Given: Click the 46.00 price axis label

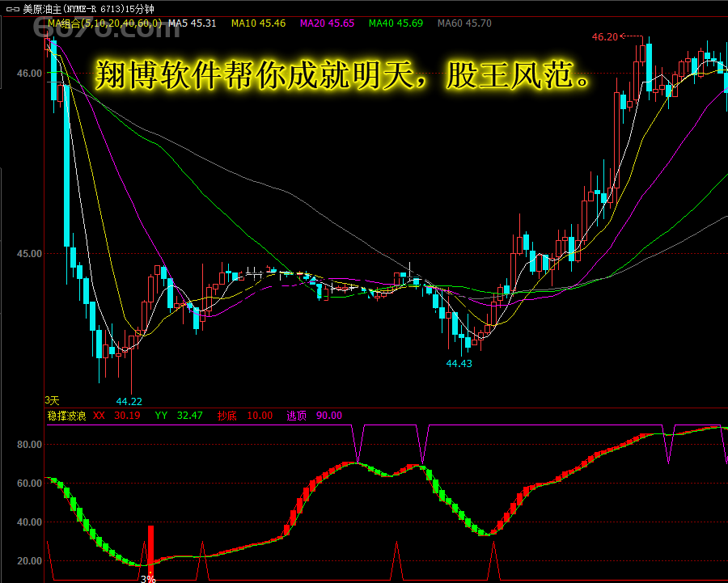Looking at the screenshot, I should [29, 74].
